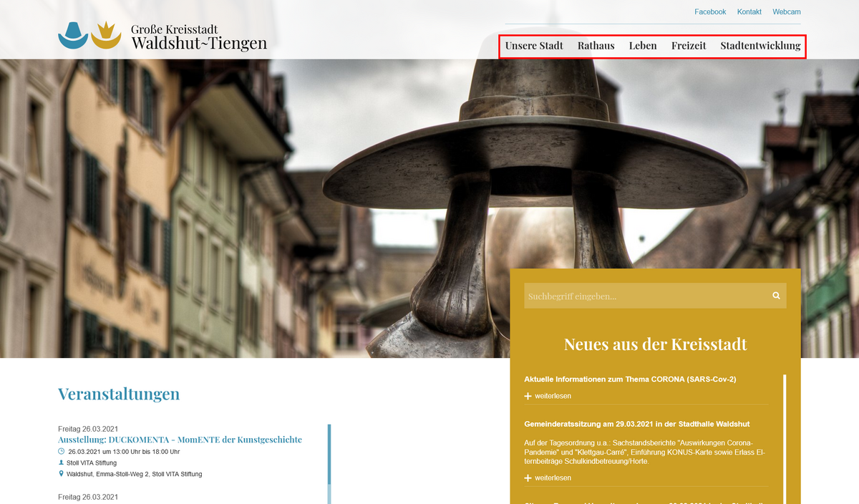Viewport: 859px width, 504px height.
Task: Click the person icon beside Stoll VITA Stiftung
Action: coord(62,462)
